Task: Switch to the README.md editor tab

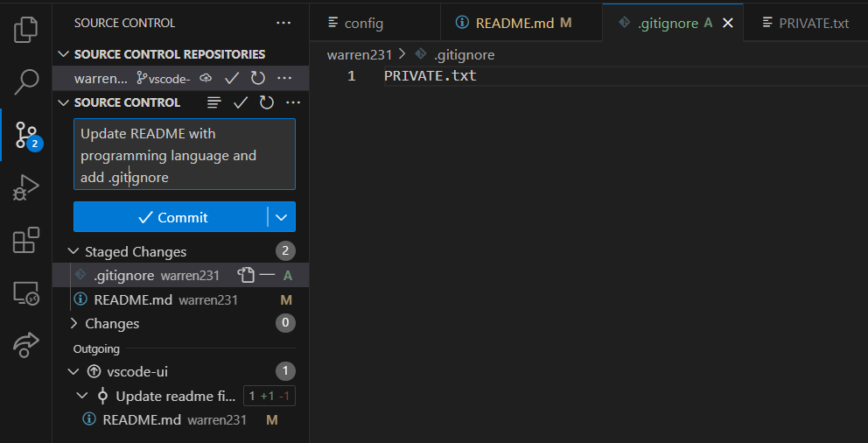Action: (513, 23)
